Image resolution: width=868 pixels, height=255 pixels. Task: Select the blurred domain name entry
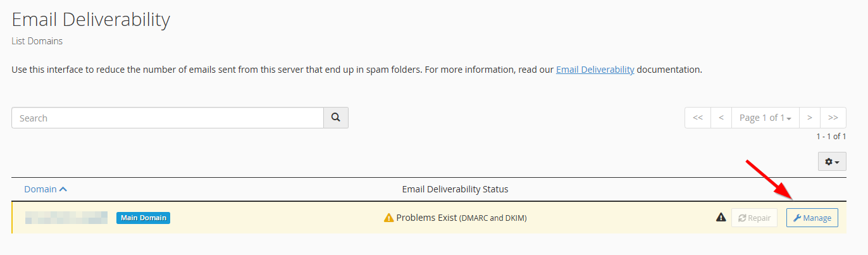66,218
